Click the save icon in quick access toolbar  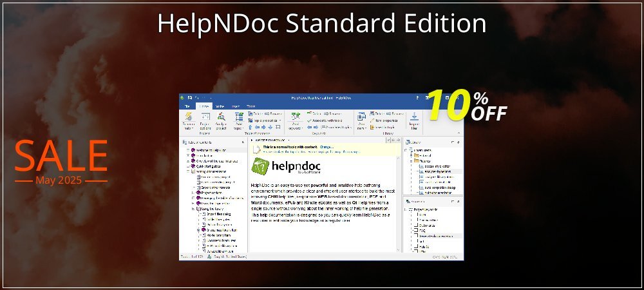[190, 98]
